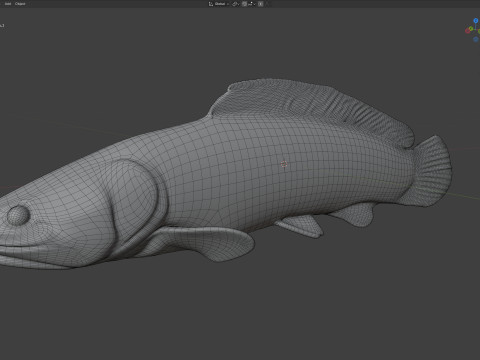Open the transform pivot point dropdown
This screenshot has height=360, width=480.
pos(235,4)
